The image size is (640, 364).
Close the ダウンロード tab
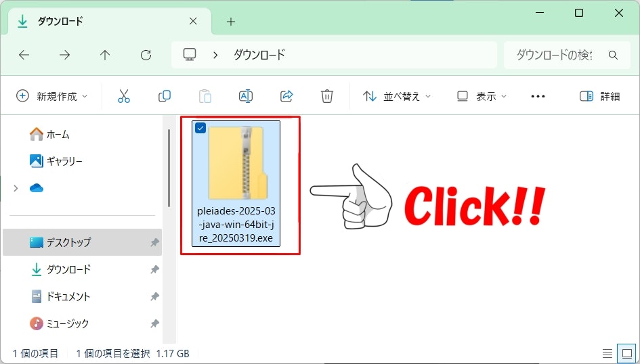(x=193, y=21)
